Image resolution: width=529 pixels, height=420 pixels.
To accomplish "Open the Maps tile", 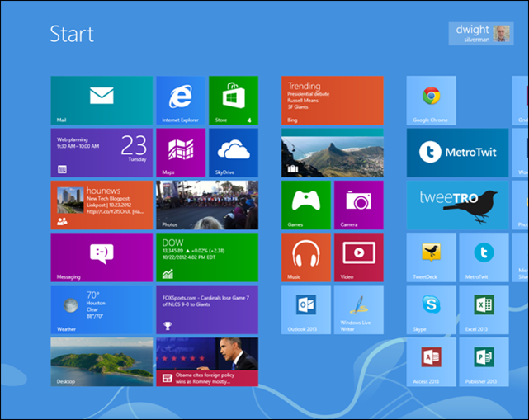I will (x=181, y=153).
